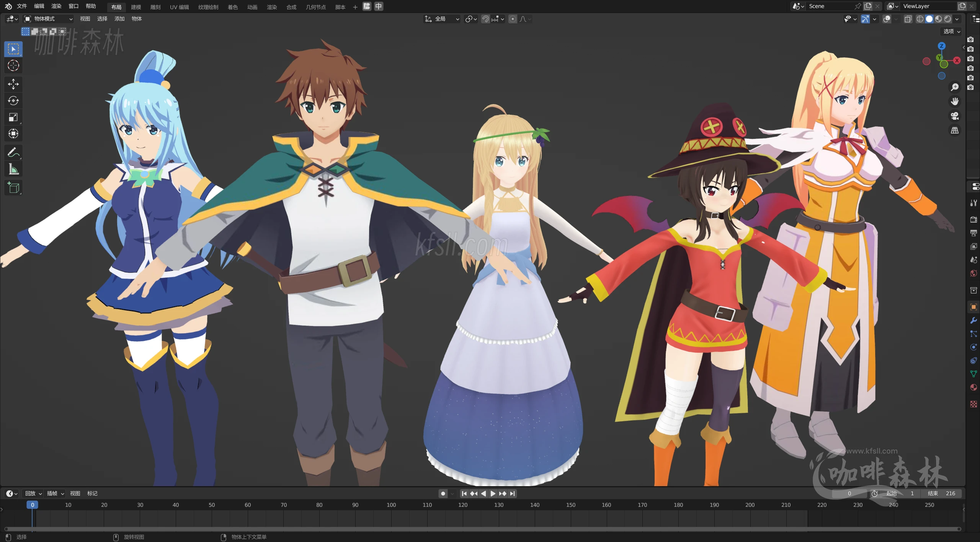Select the Add Cube tool
980x542 pixels.
(x=13, y=187)
